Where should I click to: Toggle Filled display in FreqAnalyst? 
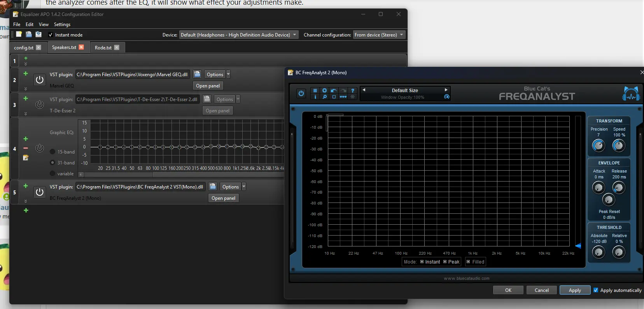(468, 262)
